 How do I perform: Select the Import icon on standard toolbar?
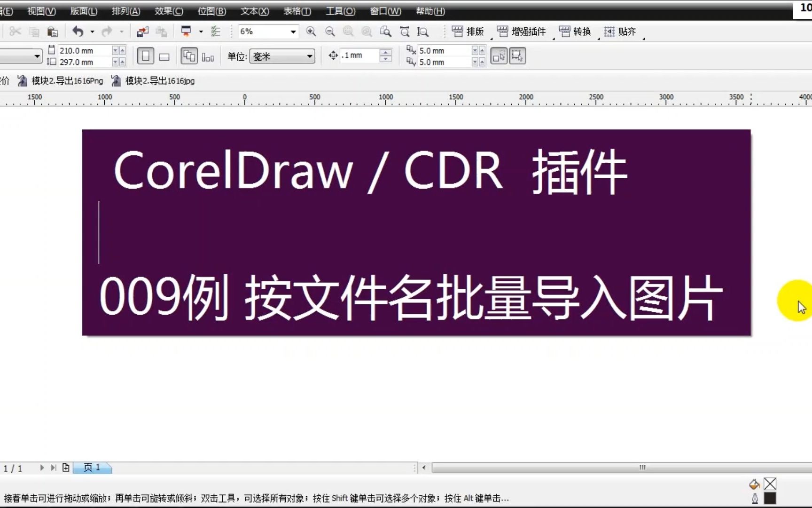pyautogui.click(x=141, y=32)
